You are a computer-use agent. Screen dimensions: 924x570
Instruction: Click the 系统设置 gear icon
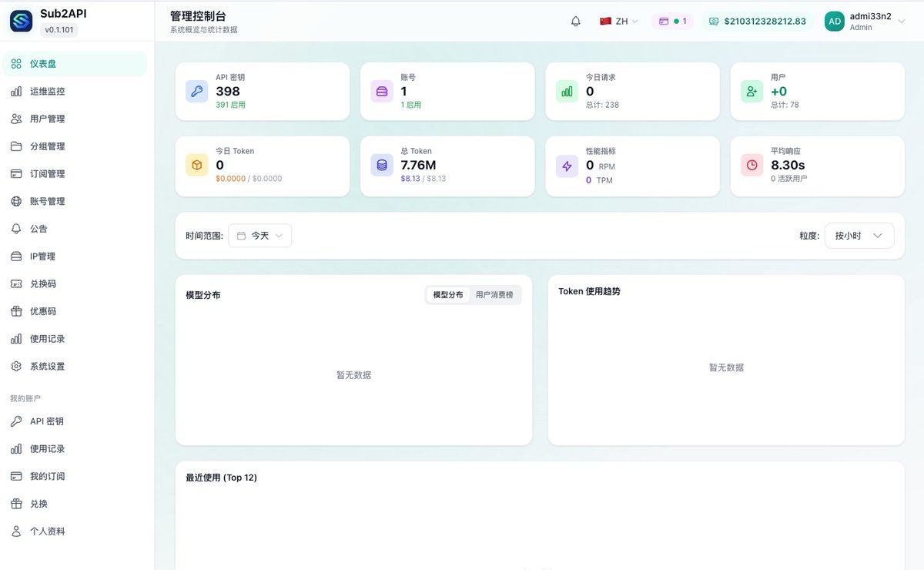click(x=16, y=367)
